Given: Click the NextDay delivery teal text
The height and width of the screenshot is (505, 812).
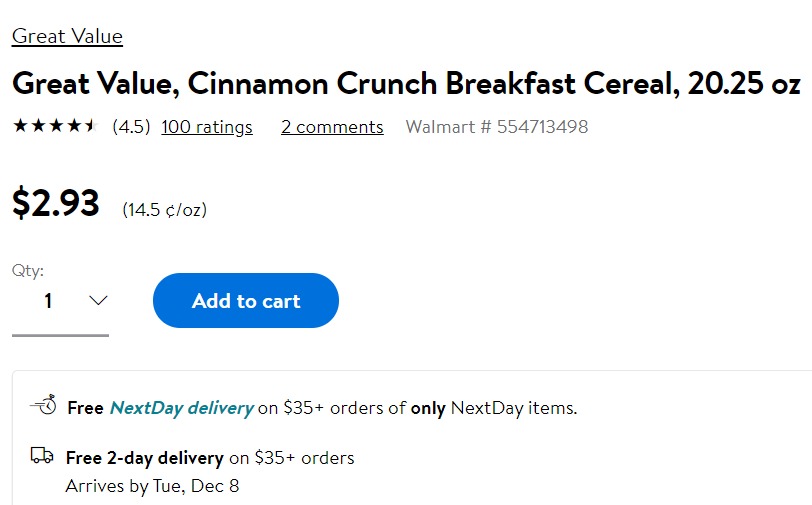Looking at the screenshot, I should [x=182, y=408].
